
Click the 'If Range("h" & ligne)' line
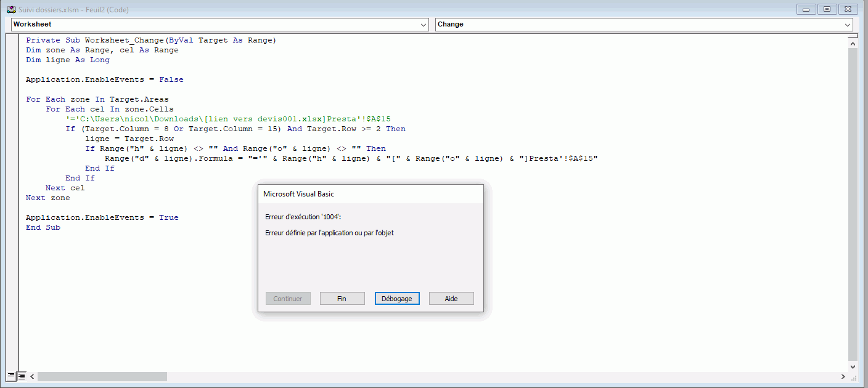(x=235, y=148)
